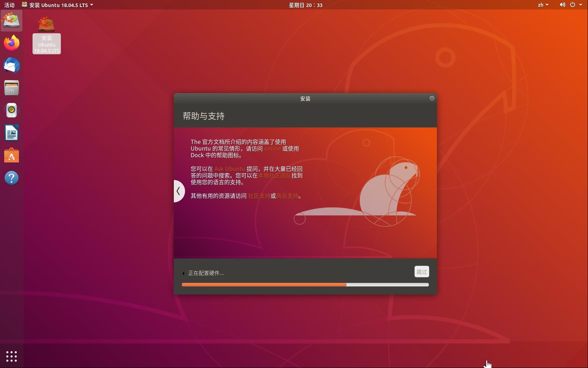Click the 帮助与支持 heading
Viewport: 588px width, 368px height.
[x=204, y=116]
